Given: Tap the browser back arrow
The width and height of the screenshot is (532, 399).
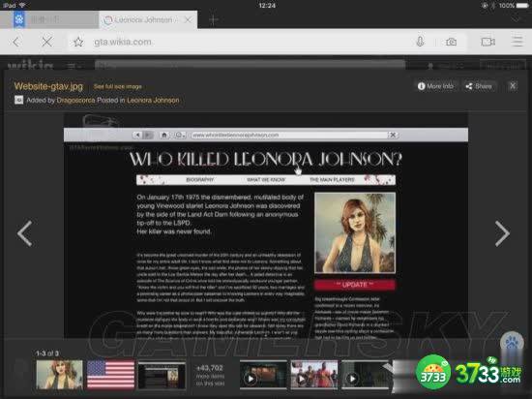Looking at the screenshot, I should point(16,42).
